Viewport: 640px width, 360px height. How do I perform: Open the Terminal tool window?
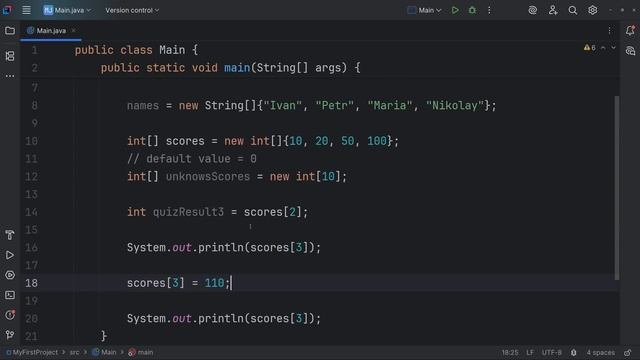(x=10, y=295)
